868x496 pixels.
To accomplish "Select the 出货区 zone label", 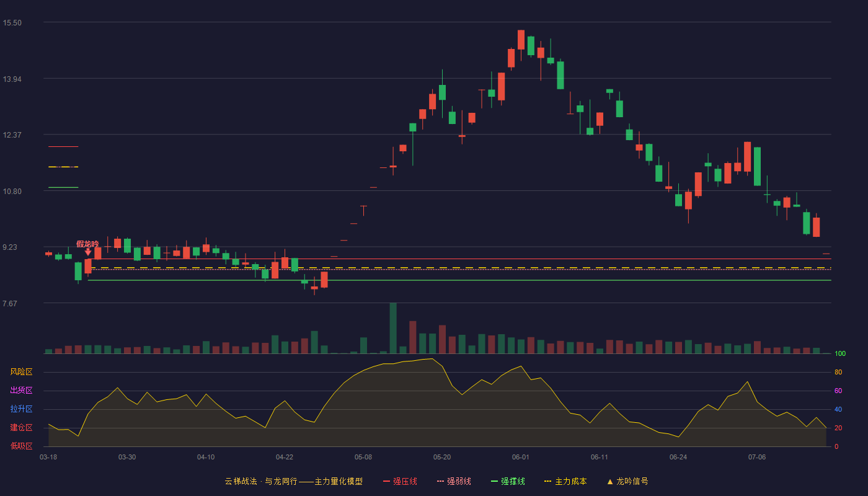I will point(21,391).
